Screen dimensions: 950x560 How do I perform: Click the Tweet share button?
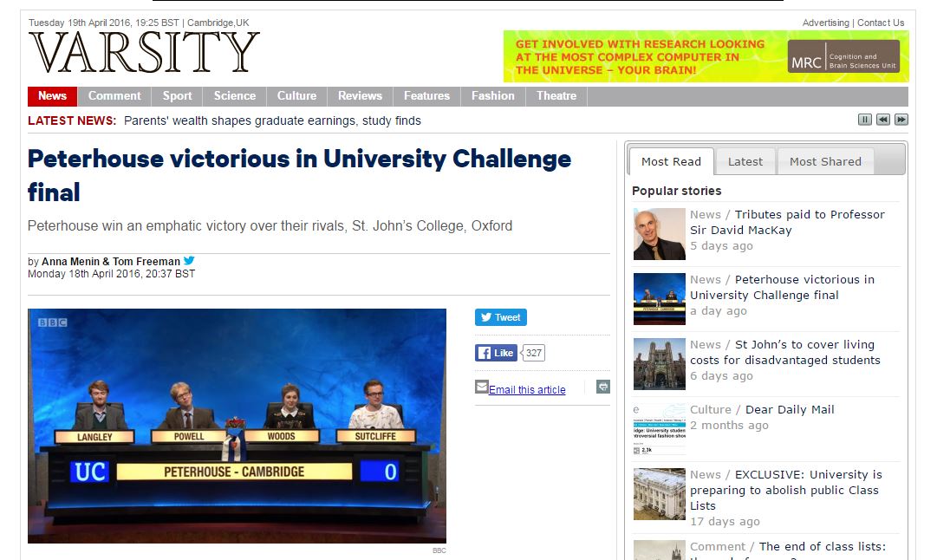(x=500, y=317)
